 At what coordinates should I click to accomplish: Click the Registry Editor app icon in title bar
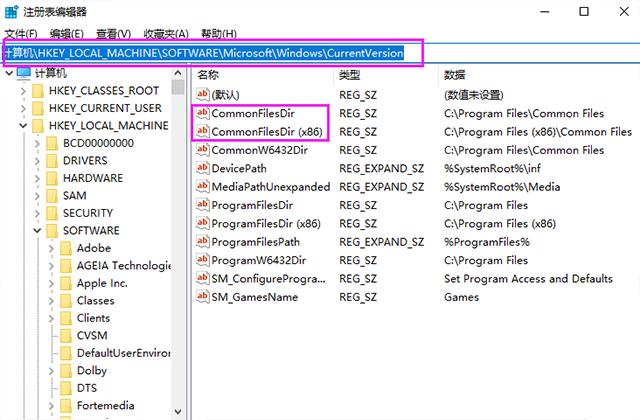[13, 11]
